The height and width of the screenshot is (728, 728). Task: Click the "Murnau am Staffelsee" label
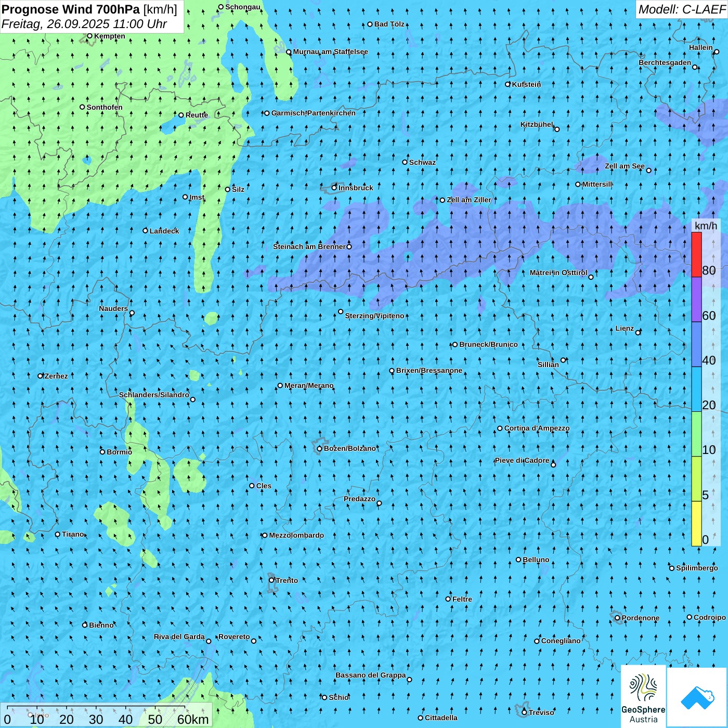click(x=330, y=51)
